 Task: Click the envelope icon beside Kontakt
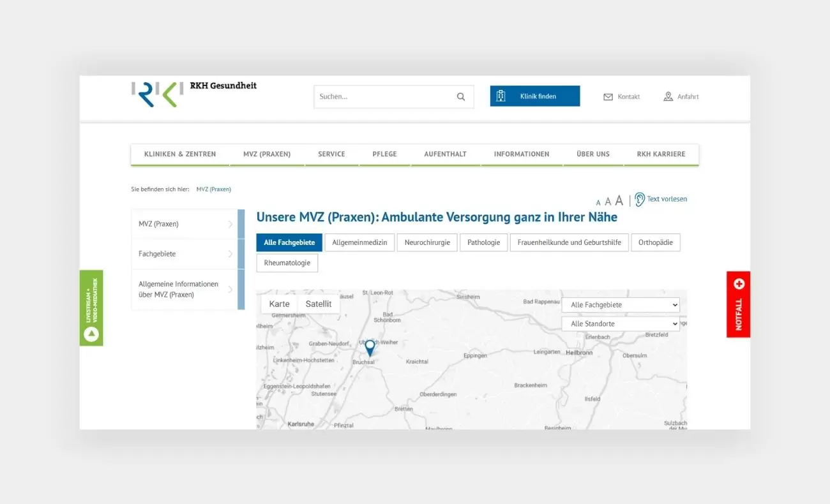coord(608,97)
